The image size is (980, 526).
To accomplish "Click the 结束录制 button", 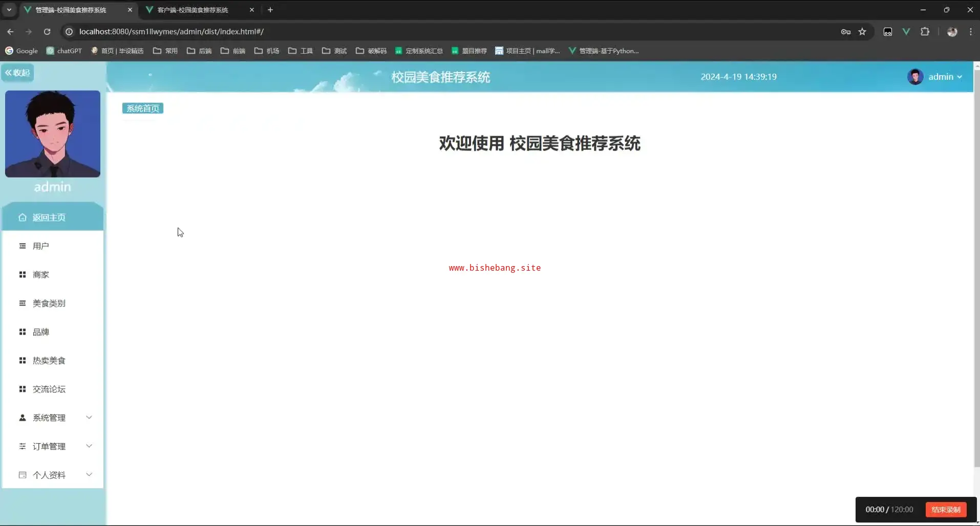I will point(946,510).
